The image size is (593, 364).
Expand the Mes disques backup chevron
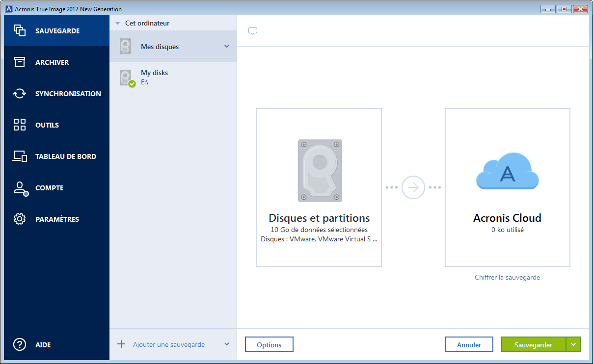point(226,46)
